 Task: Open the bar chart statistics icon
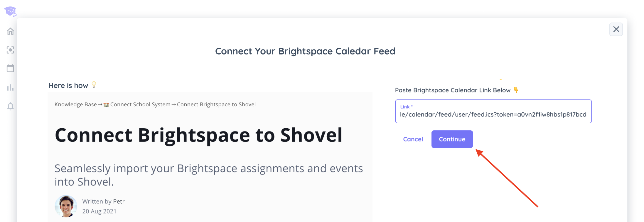(10, 88)
